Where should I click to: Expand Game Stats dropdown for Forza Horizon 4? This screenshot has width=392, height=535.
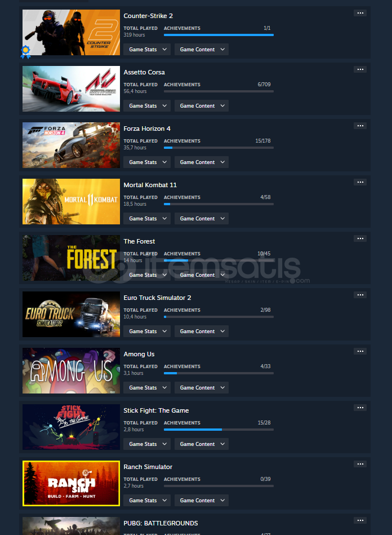click(147, 162)
